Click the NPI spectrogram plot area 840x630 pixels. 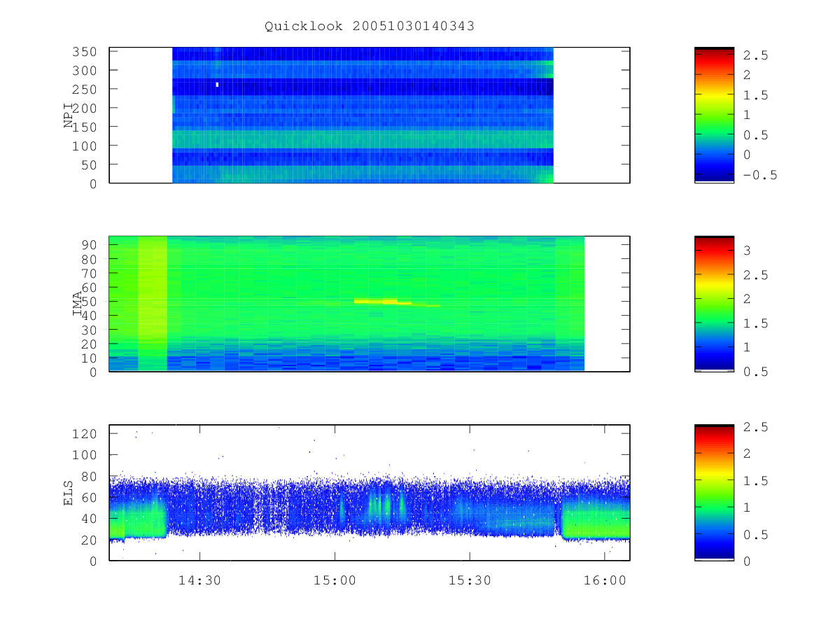[x=370, y=115]
